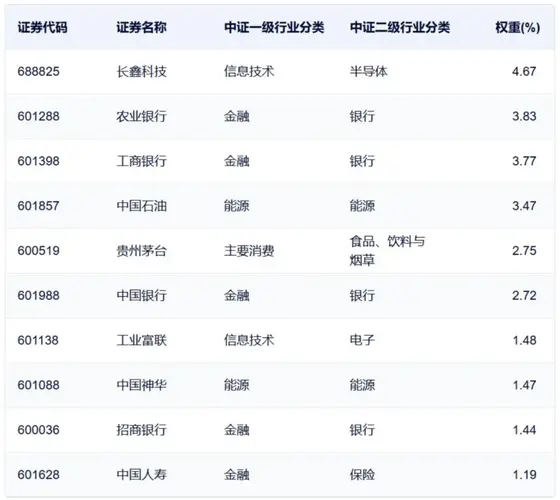Select security code 601398
This screenshot has height=500, width=560.
click(39, 161)
